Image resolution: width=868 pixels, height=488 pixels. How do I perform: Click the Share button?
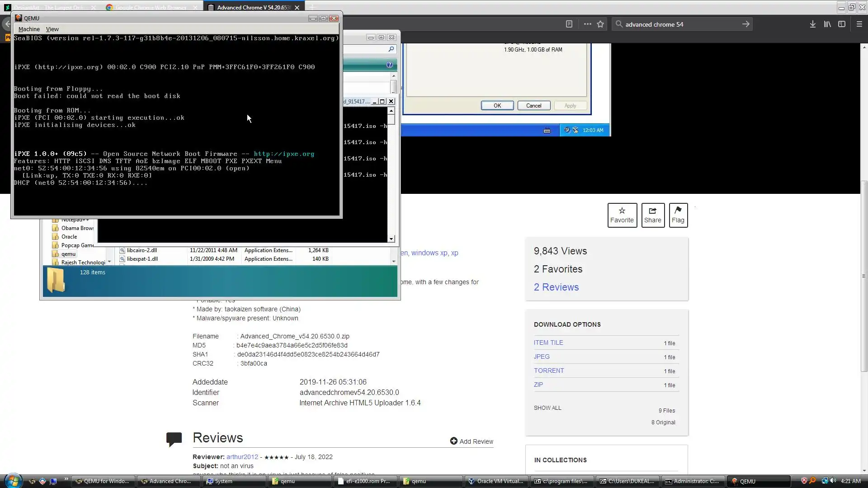tap(652, 215)
